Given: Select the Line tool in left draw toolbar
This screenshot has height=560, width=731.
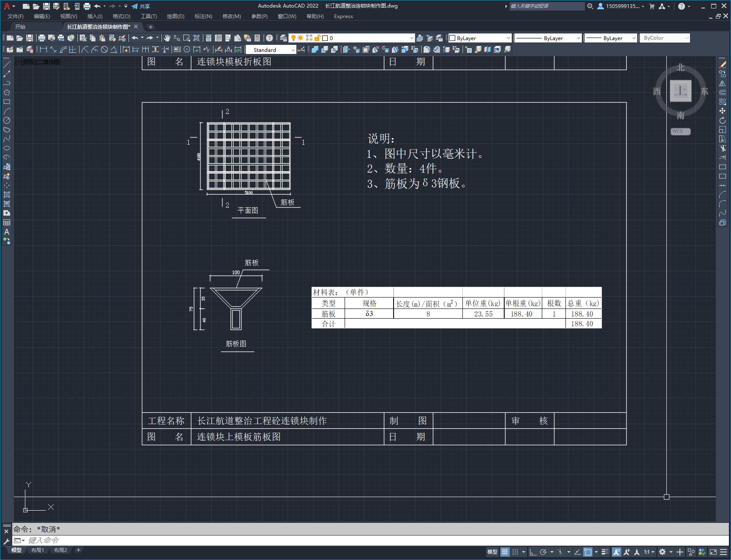Looking at the screenshot, I should click(7, 65).
